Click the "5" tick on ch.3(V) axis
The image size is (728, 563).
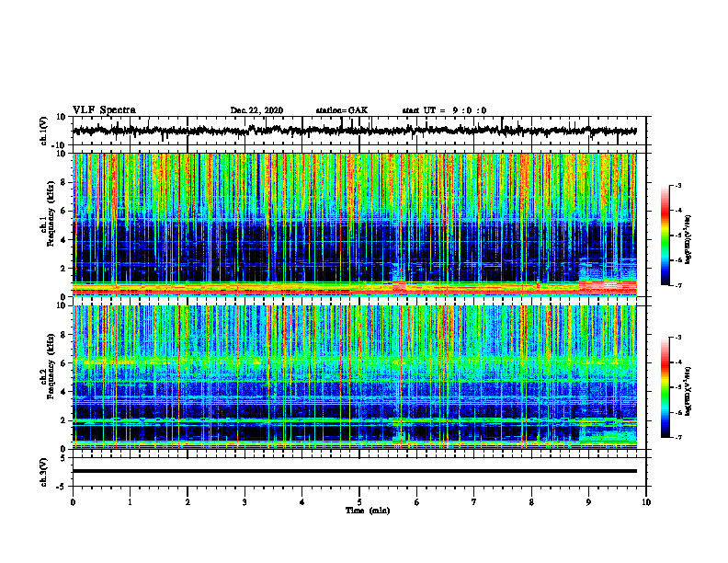63,458
